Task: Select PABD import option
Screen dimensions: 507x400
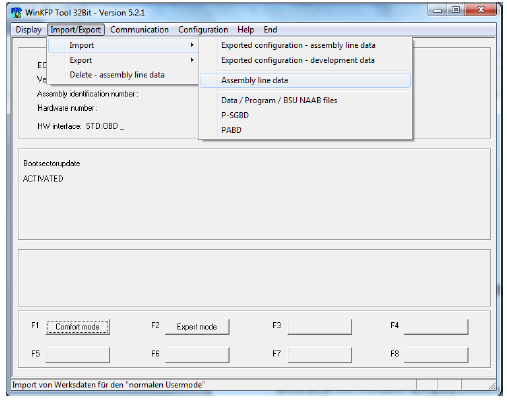Action: 305,130
